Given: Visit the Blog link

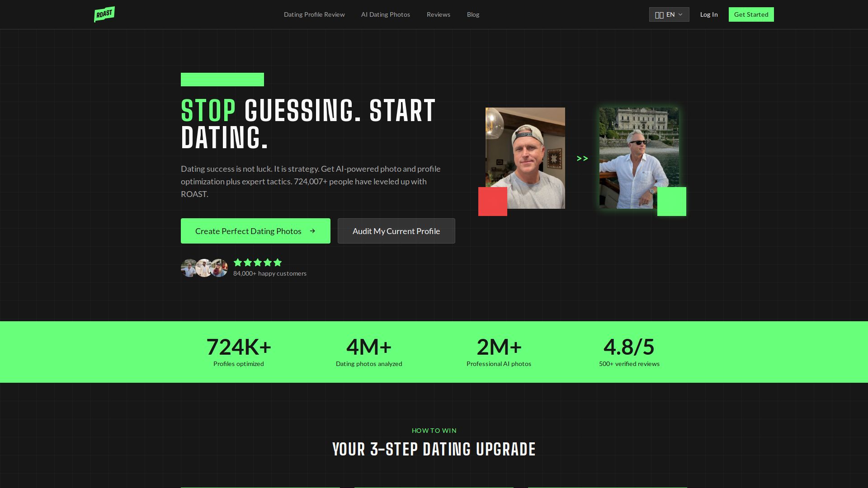Looking at the screenshot, I should (473, 14).
